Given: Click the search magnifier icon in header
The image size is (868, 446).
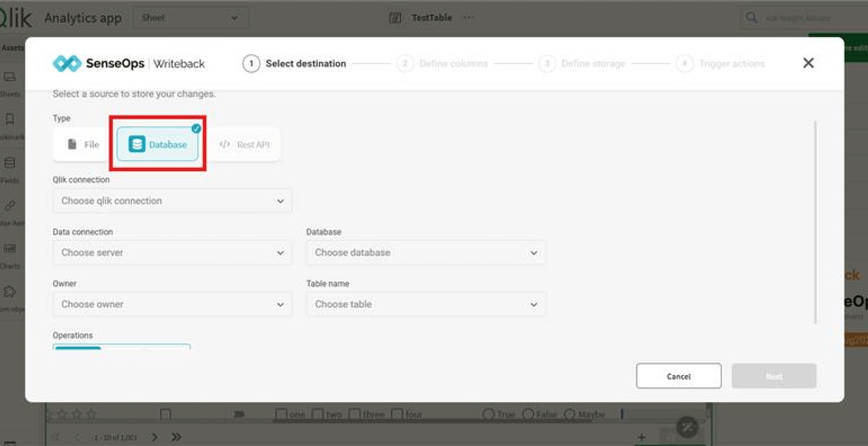Looking at the screenshot, I should pyautogui.click(x=752, y=18).
